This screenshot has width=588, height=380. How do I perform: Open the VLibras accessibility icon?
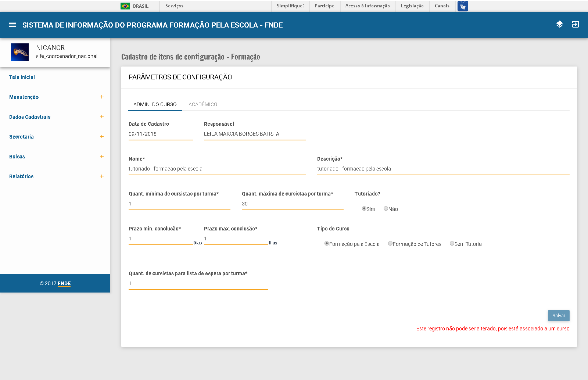463,6
